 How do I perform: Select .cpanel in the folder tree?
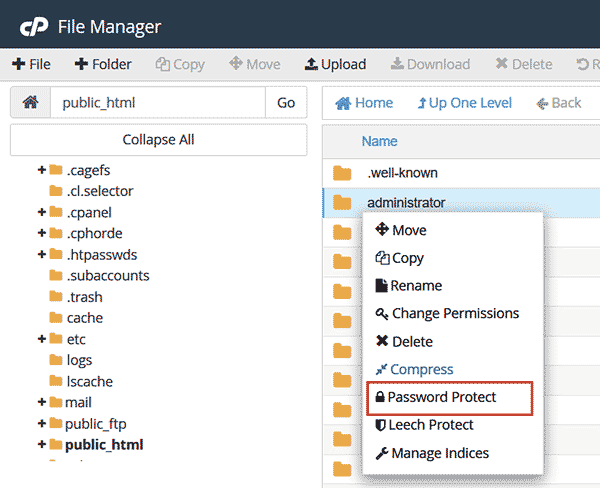[x=89, y=212]
